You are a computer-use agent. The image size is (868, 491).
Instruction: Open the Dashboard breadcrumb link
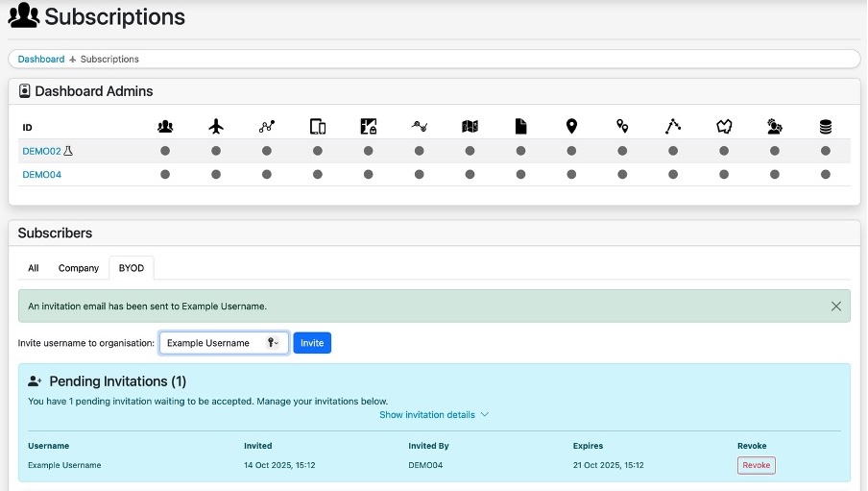click(x=41, y=60)
